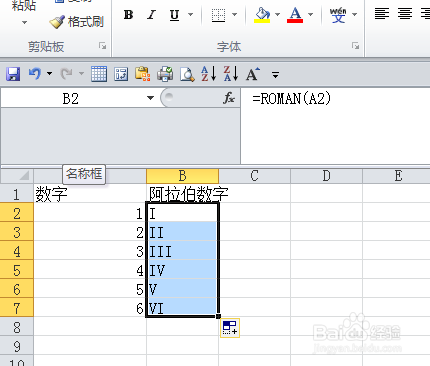Apply cell borders button
The width and height of the screenshot is (430, 366).
(218, 15)
